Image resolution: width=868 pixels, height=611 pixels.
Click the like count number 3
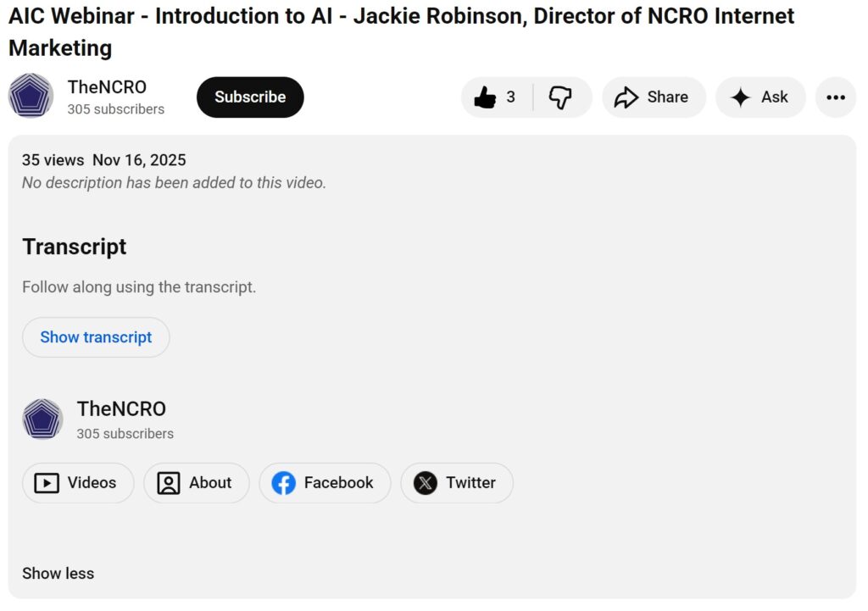(510, 97)
